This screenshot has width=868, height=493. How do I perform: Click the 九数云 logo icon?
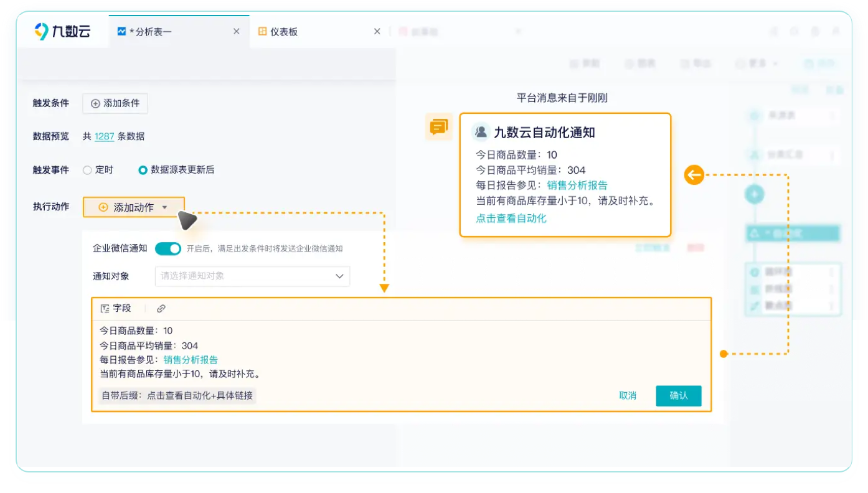pos(42,32)
